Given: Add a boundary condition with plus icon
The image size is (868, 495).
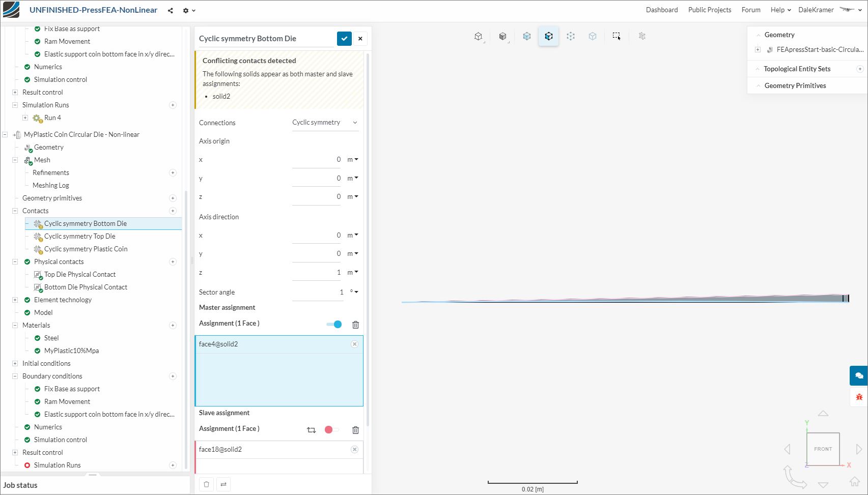Looking at the screenshot, I should [x=173, y=376].
